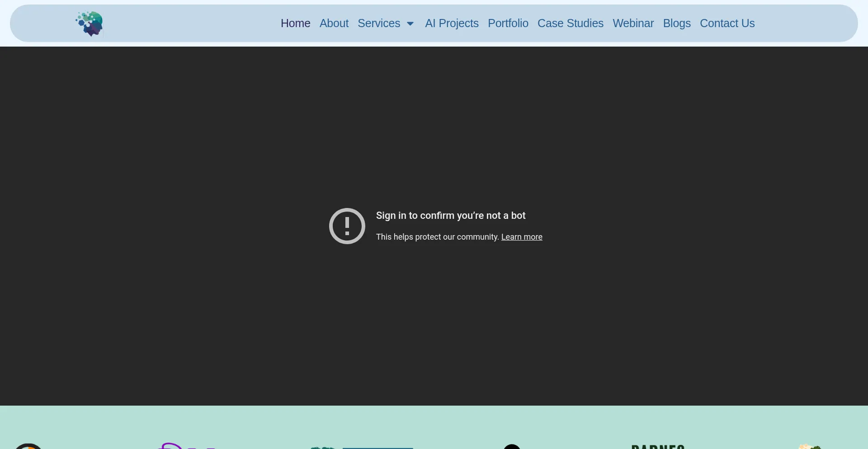Screen dimensions: 868x449
Task: Click the exclamation warning icon in video
Action: coord(347,226)
